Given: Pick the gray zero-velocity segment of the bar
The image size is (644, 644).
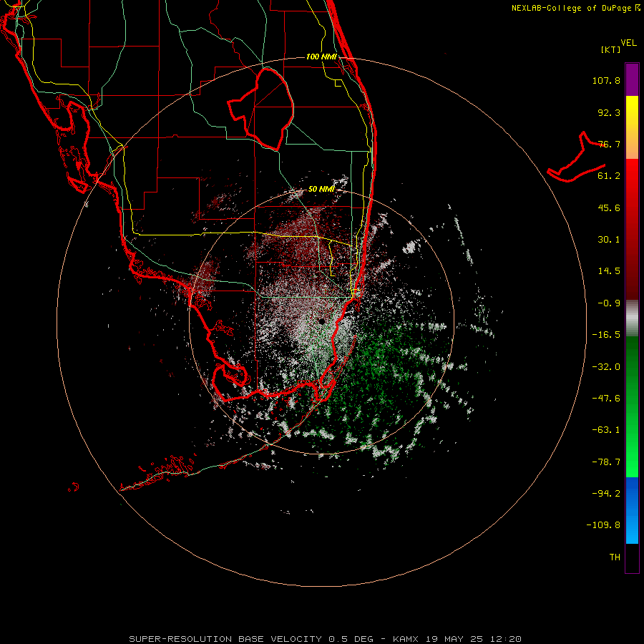Looking at the screenshot, I should tap(632, 318).
